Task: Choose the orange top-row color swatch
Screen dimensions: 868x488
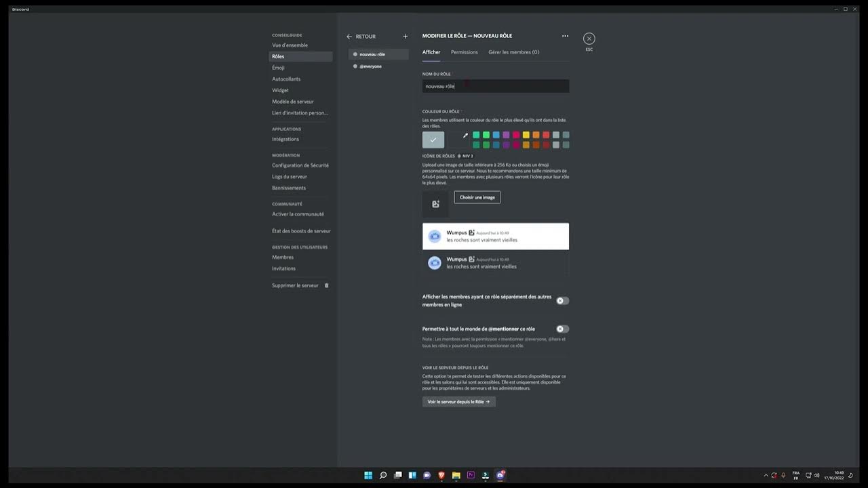Action: point(536,135)
